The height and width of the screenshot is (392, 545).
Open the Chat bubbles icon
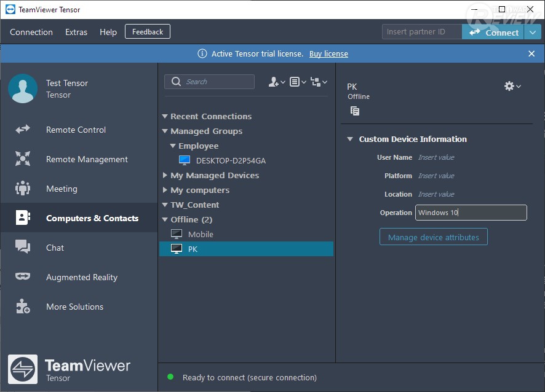(x=23, y=248)
